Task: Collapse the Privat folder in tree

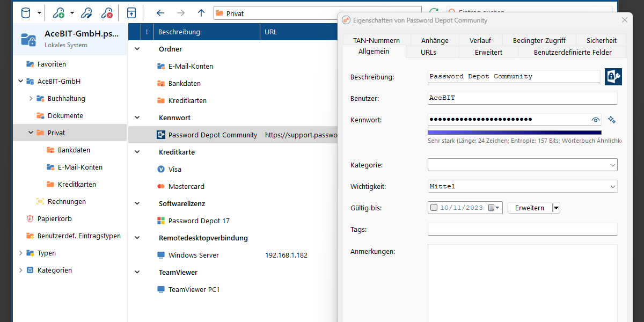Action: coord(31,133)
